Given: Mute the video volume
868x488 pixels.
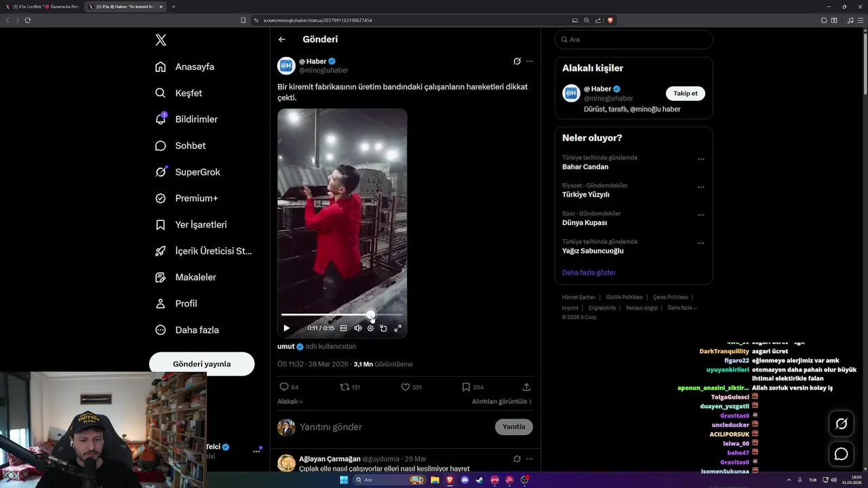Looking at the screenshot, I should click(x=357, y=328).
